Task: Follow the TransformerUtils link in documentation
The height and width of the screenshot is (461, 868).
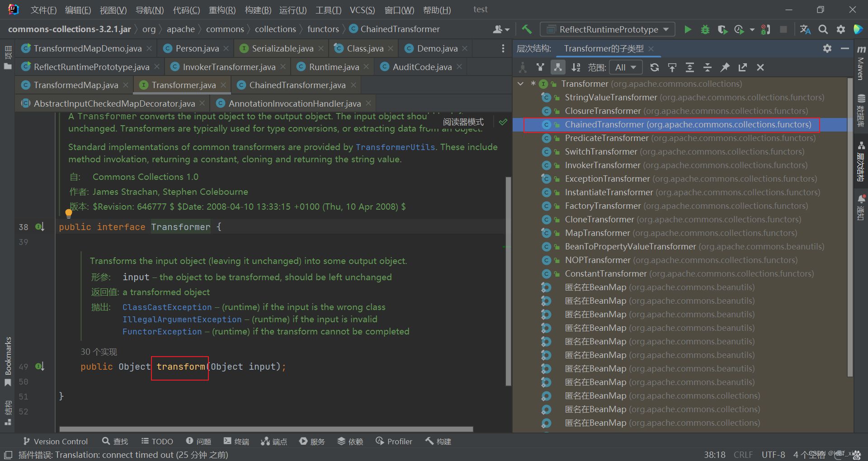Action: [x=395, y=147]
